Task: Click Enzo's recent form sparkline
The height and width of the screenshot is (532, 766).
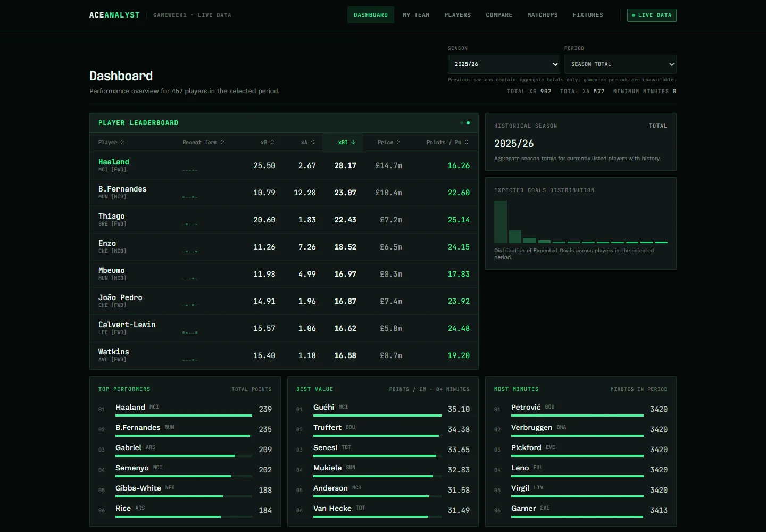Action: (190, 251)
